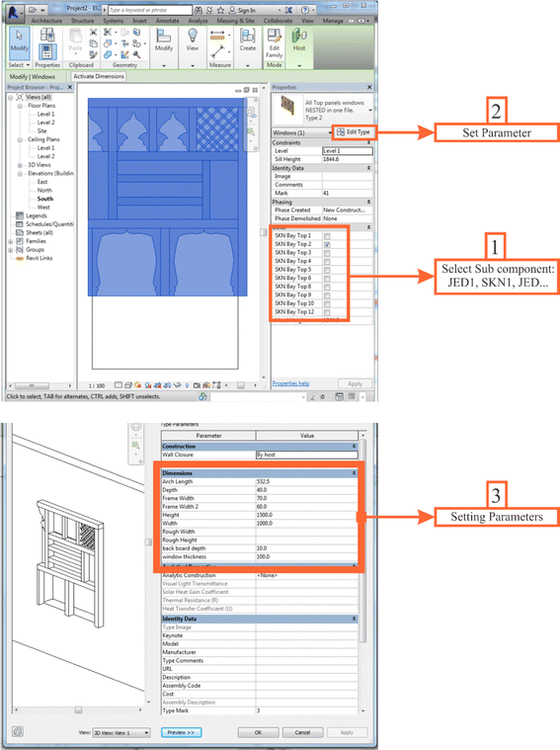Screen dimensions: 560x750
Task: Open the Properties help link
Action: [x=290, y=383]
